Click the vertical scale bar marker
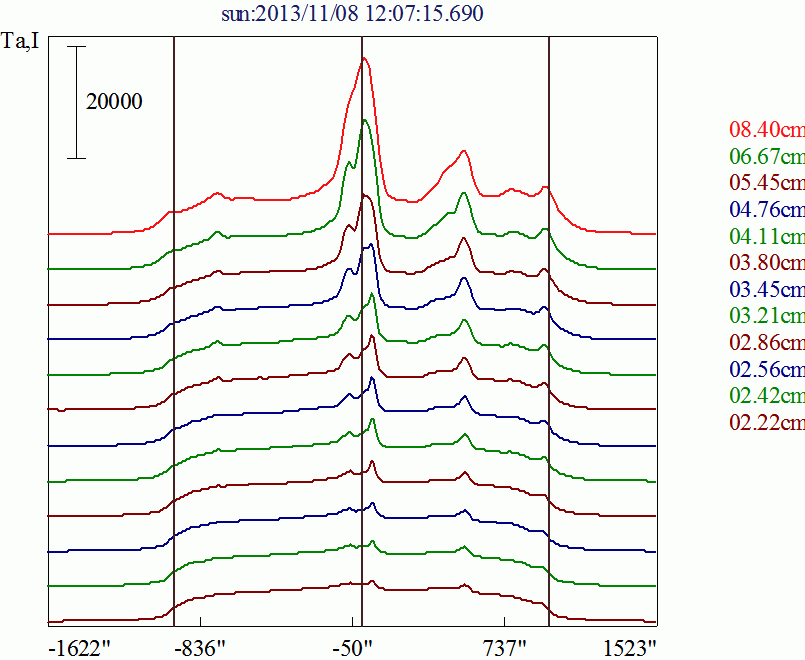 (76, 102)
